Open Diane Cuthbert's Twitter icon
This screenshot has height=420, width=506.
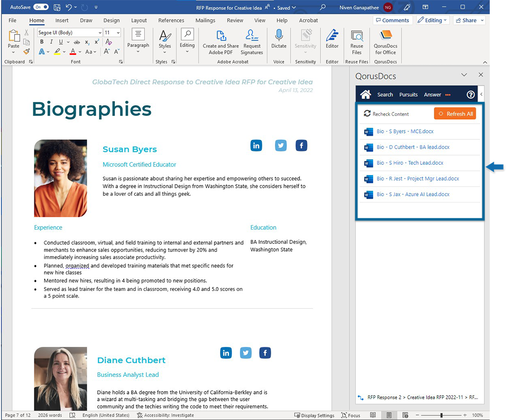(x=246, y=353)
